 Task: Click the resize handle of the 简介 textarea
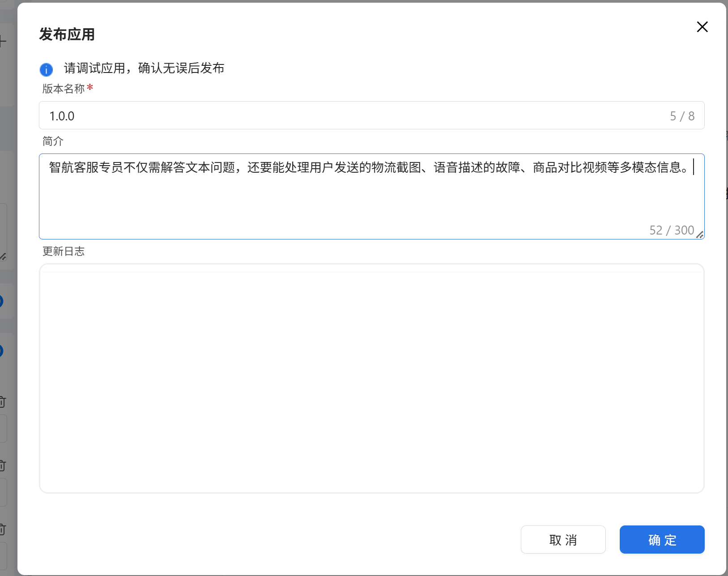[700, 234]
